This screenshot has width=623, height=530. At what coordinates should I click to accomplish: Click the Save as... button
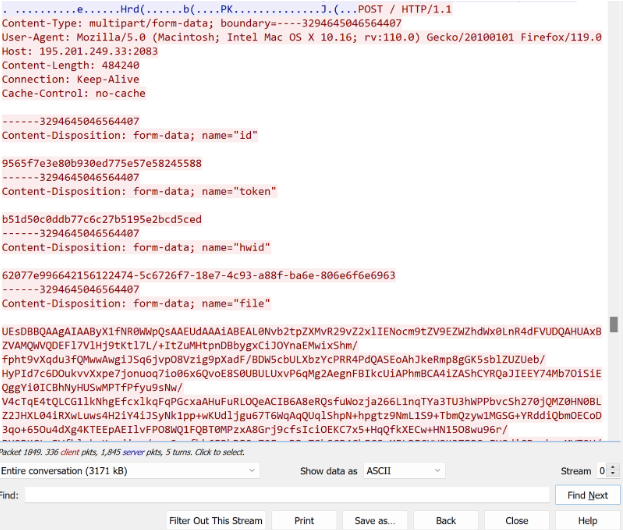pos(375,520)
